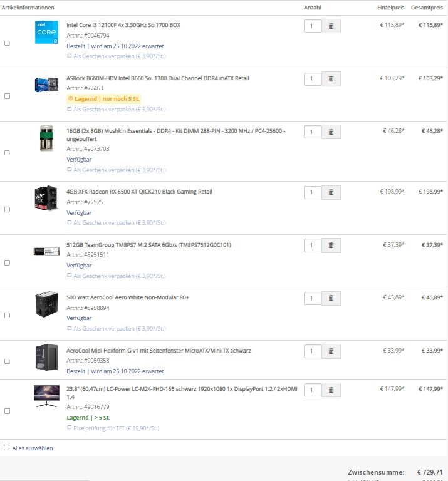Edit quantity field for Intel Core i3

[313, 26]
